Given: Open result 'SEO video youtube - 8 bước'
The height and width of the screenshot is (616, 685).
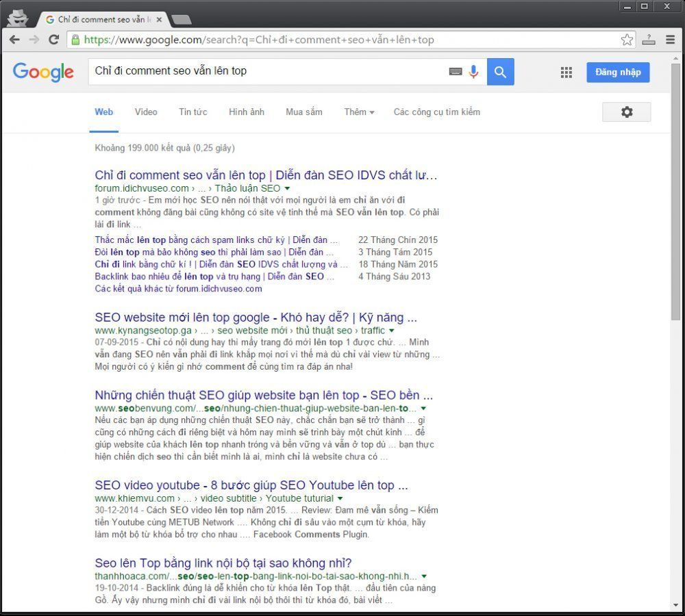Looking at the screenshot, I should (251, 485).
